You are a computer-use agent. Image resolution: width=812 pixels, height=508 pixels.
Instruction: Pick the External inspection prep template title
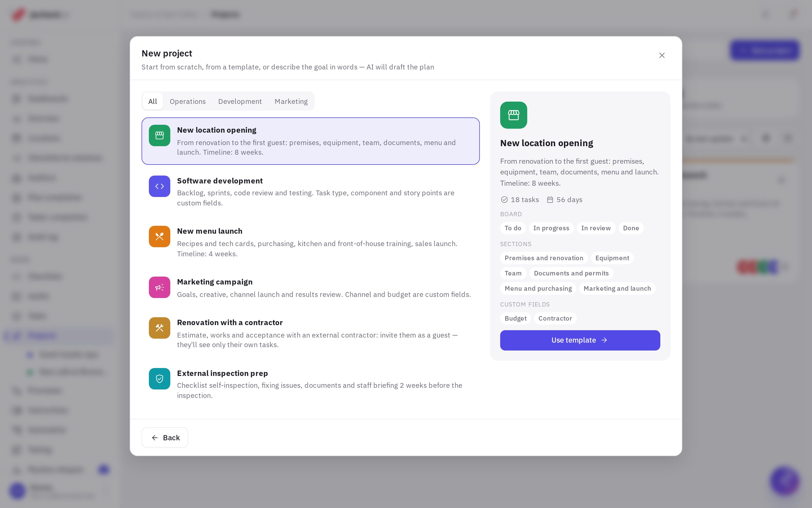pos(222,373)
